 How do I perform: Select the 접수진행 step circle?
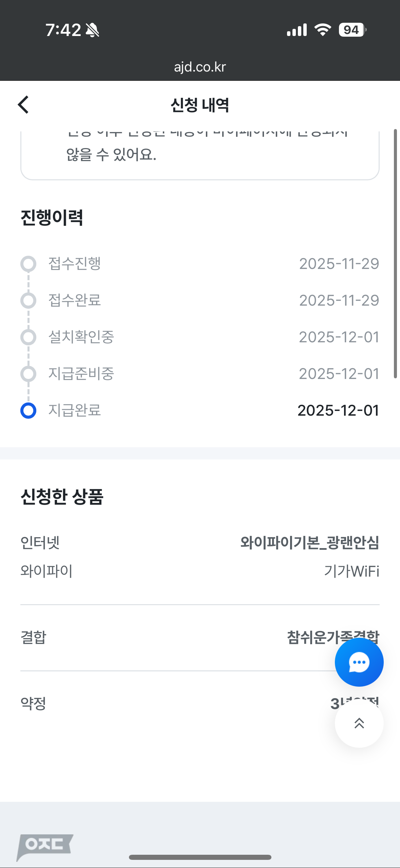[28, 264]
